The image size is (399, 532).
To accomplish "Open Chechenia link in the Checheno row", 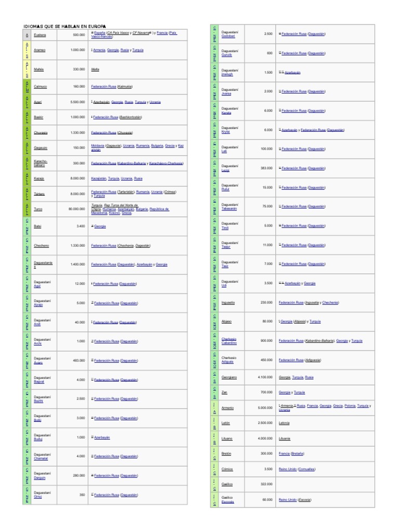I will [x=126, y=246].
